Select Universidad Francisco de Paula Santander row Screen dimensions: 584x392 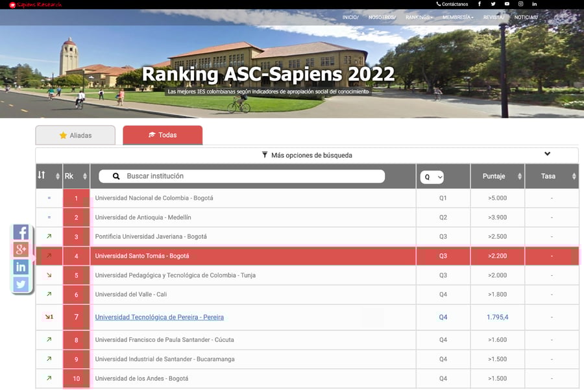(308, 340)
